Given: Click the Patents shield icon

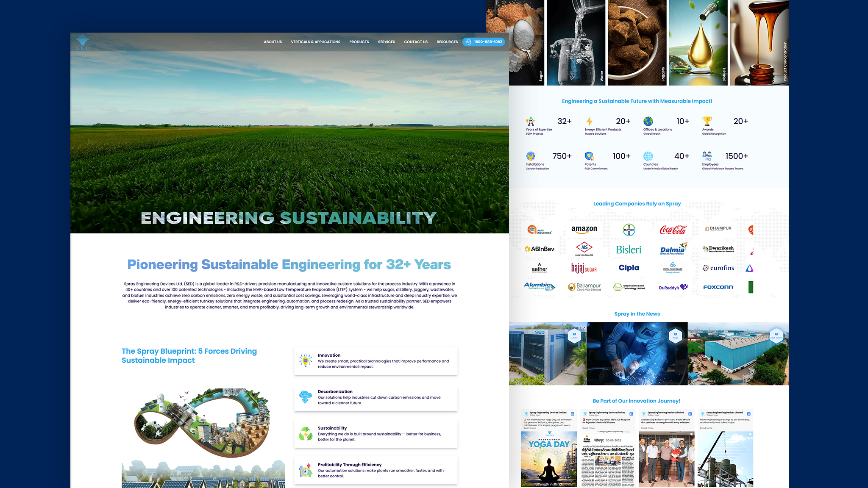Looking at the screenshot, I should [x=590, y=156].
